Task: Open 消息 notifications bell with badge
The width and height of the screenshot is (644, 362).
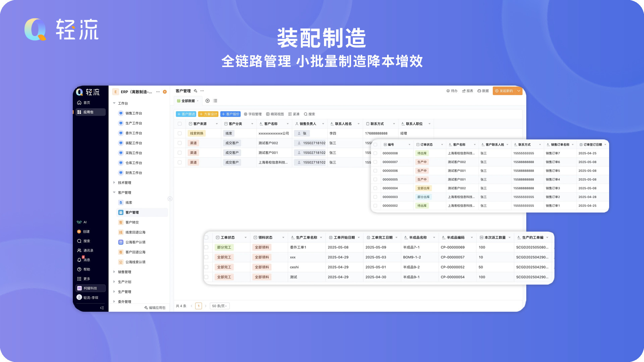Action: click(84, 260)
